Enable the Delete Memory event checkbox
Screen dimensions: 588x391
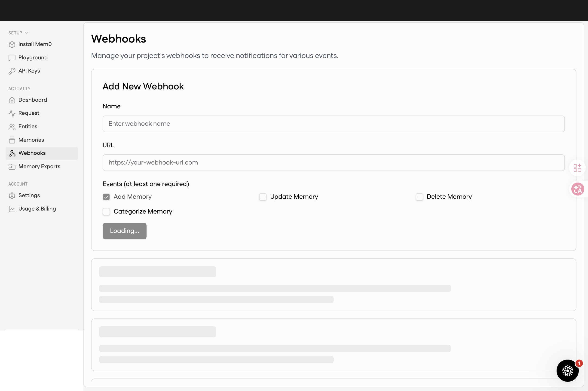420,197
